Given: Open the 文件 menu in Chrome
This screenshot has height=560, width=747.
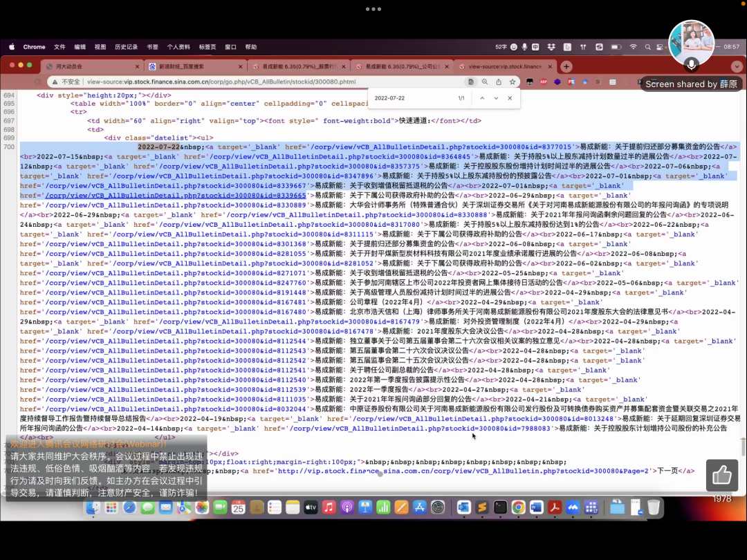Looking at the screenshot, I should [x=59, y=47].
